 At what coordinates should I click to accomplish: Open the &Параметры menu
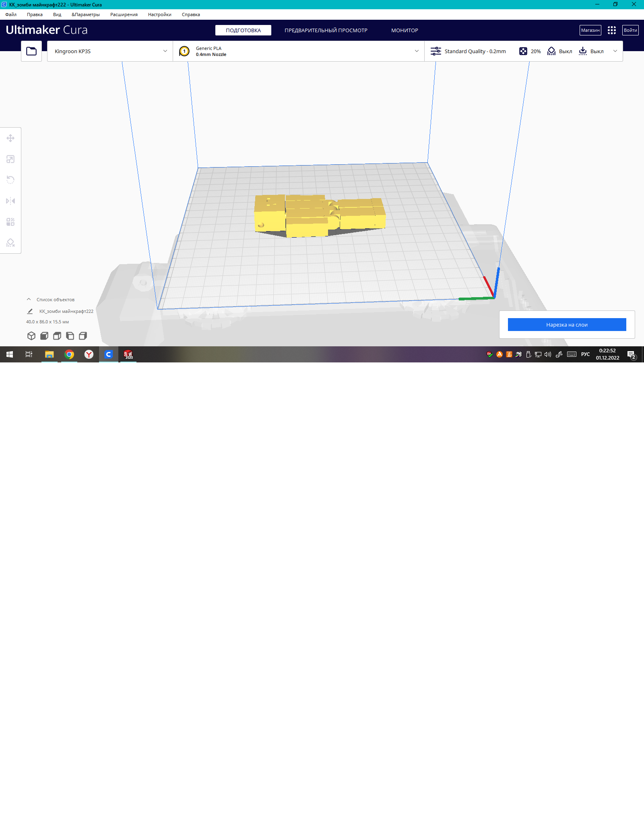click(x=86, y=14)
